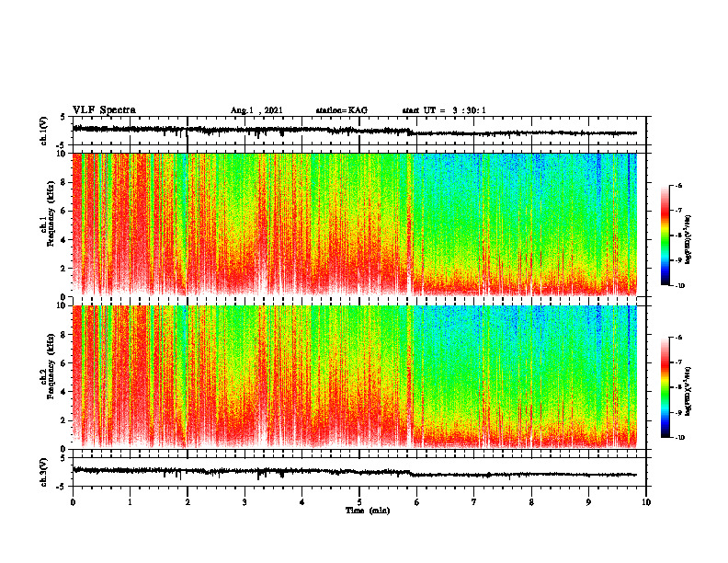Select the "start UT = 3 :30: 1" text
728x563 pixels.
[x=444, y=110]
